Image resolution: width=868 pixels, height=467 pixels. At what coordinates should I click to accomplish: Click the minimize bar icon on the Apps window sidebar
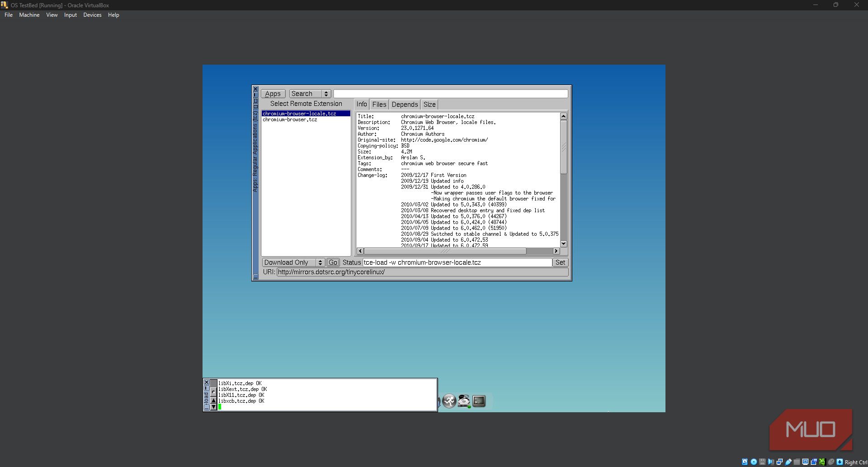[255, 95]
